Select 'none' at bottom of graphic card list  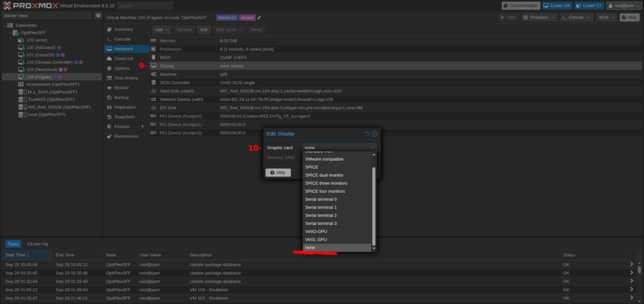[310, 247]
